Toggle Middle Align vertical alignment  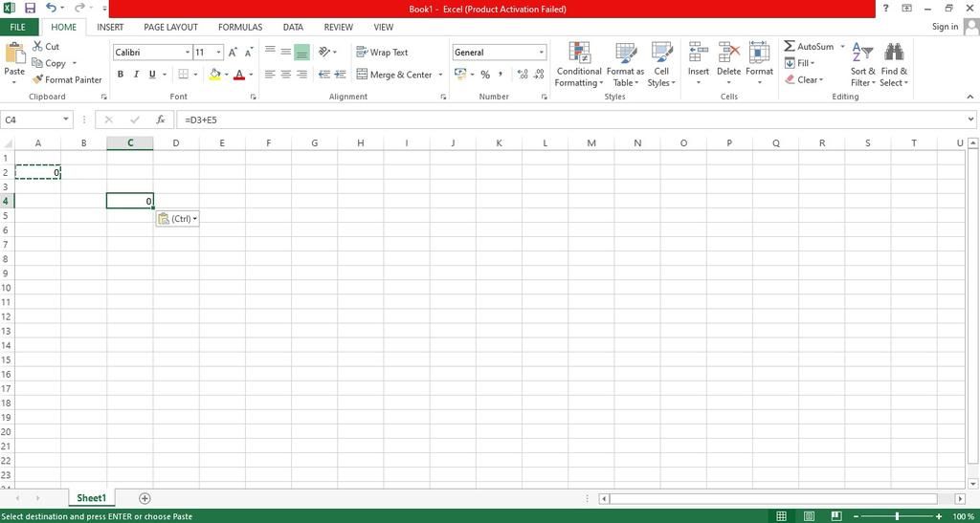click(285, 52)
